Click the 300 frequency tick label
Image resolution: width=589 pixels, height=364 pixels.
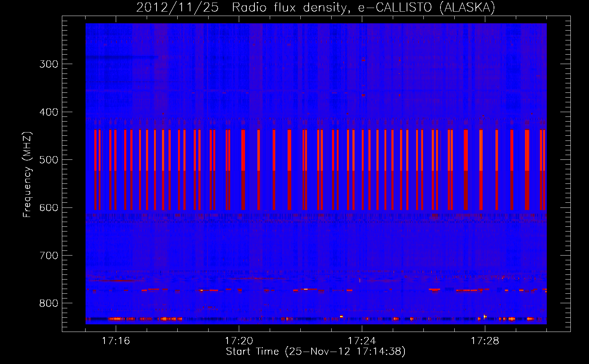tap(49, 64)
